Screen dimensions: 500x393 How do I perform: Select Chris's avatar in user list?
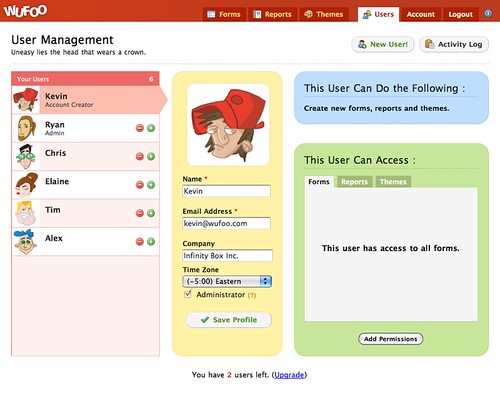pyautogui.click(x=26, y=157)
